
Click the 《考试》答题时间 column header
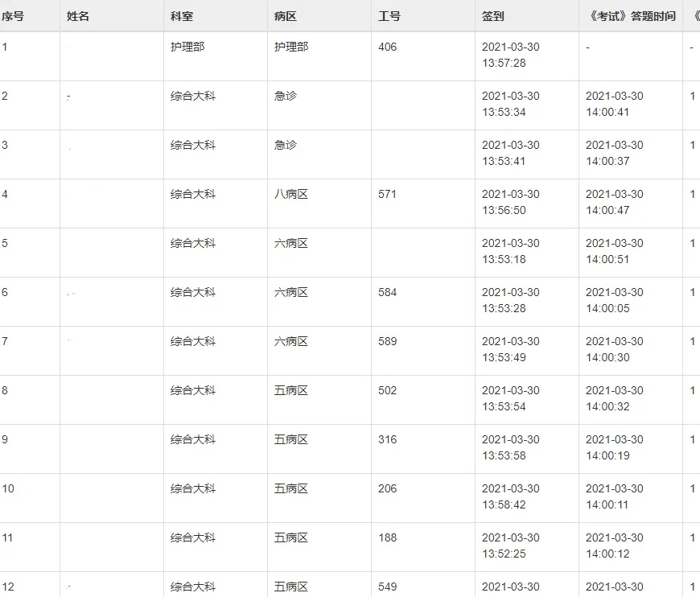pyautogui.click(x=630, y=16)
